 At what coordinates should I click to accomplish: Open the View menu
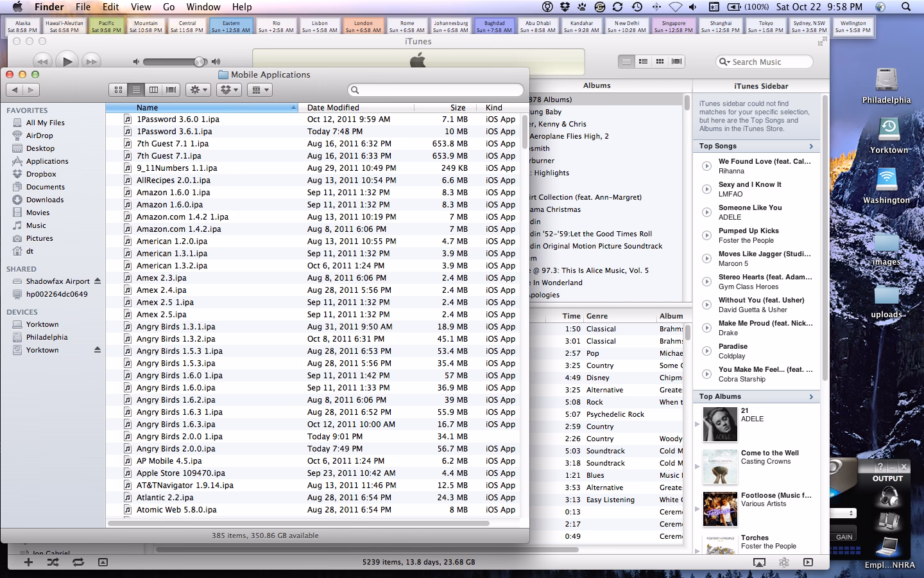141,7
